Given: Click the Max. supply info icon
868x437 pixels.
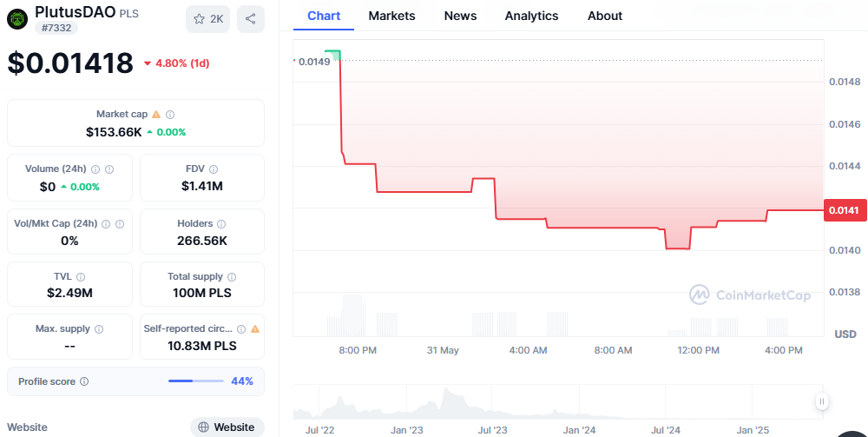Looking at the screenshot, I should click(x=98, y=330).
